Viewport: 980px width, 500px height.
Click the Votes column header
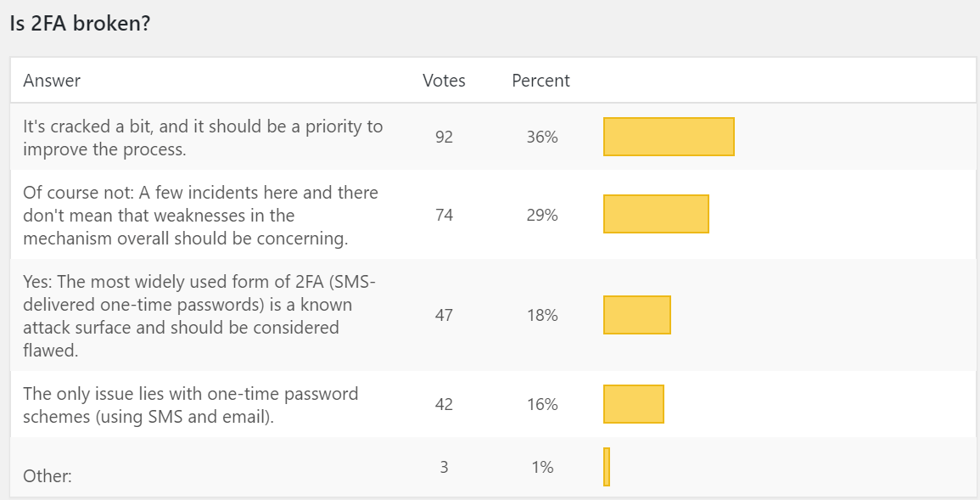point(444,81)
